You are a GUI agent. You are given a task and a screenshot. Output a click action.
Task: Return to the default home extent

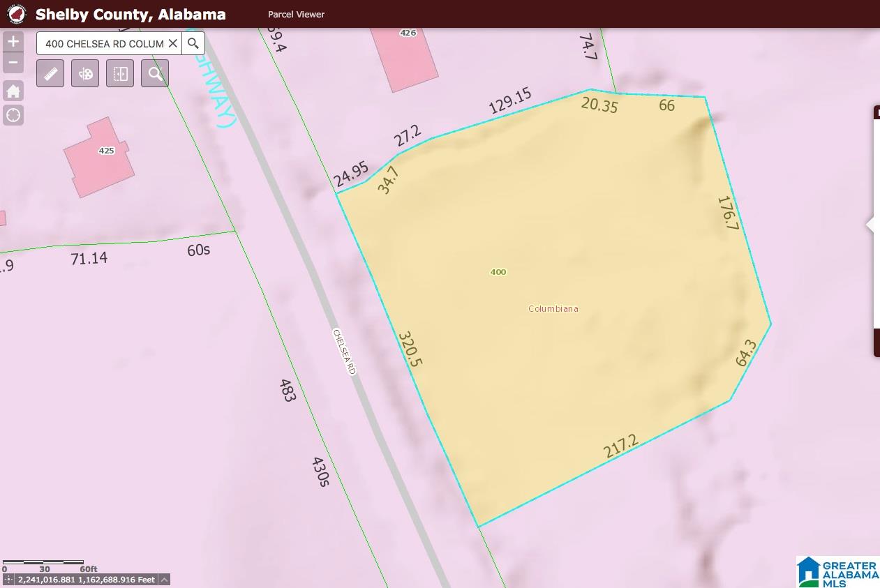pos(13,91)
